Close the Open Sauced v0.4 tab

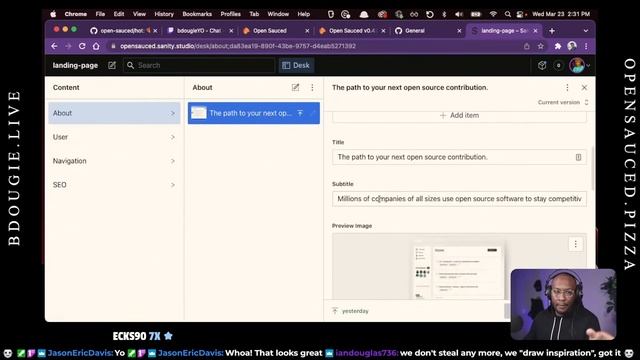pyautogui.click(x=383, y=31)
